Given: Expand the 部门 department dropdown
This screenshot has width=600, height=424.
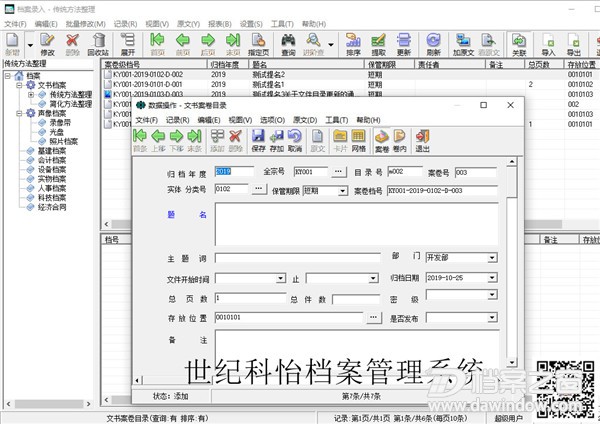Looking at the screenshot, I should click(492, 257).
